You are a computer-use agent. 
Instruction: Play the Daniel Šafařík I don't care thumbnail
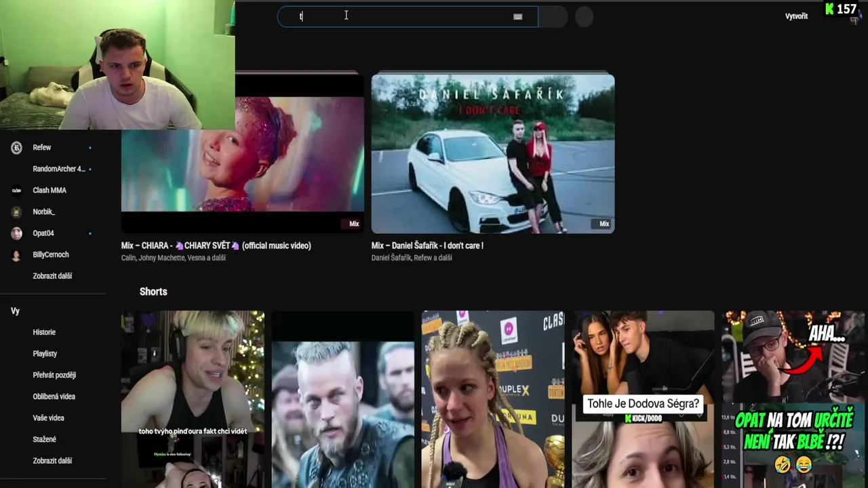493,153
